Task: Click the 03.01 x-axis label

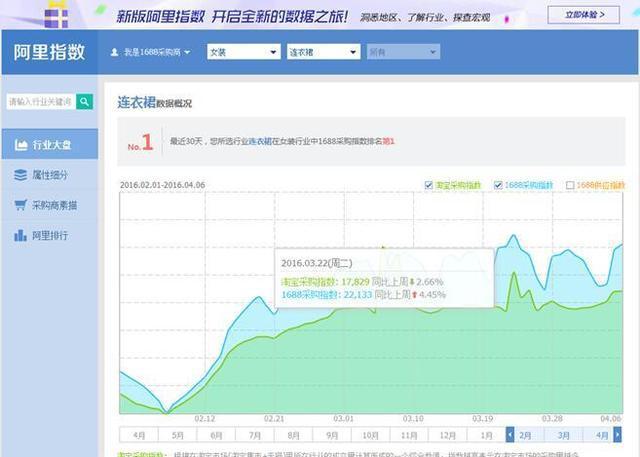Action: coord(343,419)
